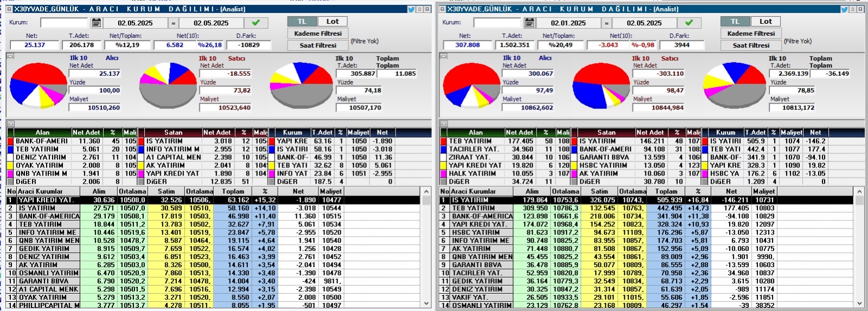Click blue swatch beside TACIRLER YAT. in right window
The width and height of the screenshot is (868, 311).
444,149
